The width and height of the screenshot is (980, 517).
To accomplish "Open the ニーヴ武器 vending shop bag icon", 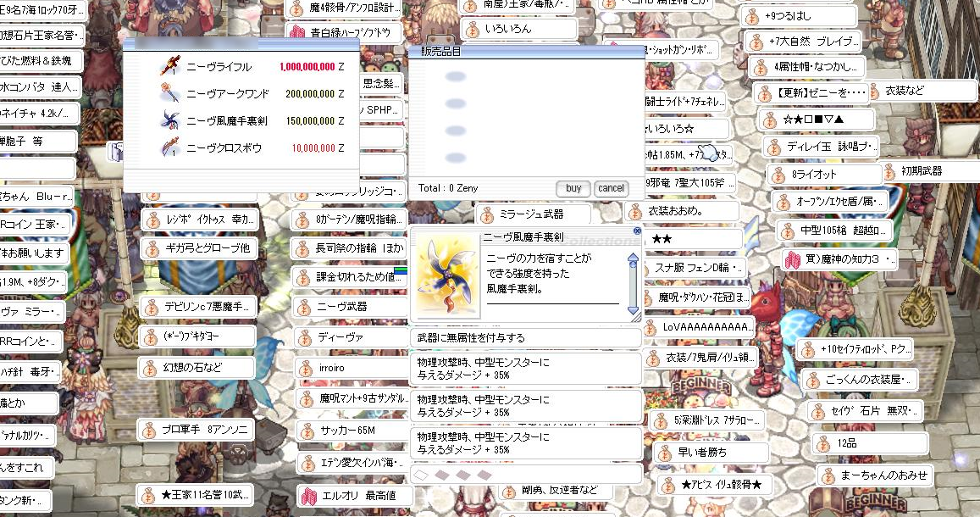I will [x=304, y=307].
